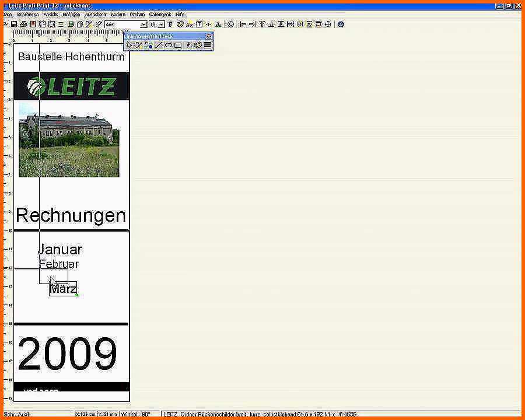This screenshot has width=525, height=420.
Task: Select the Leitz logo graphic
Action: click(71, 86)
